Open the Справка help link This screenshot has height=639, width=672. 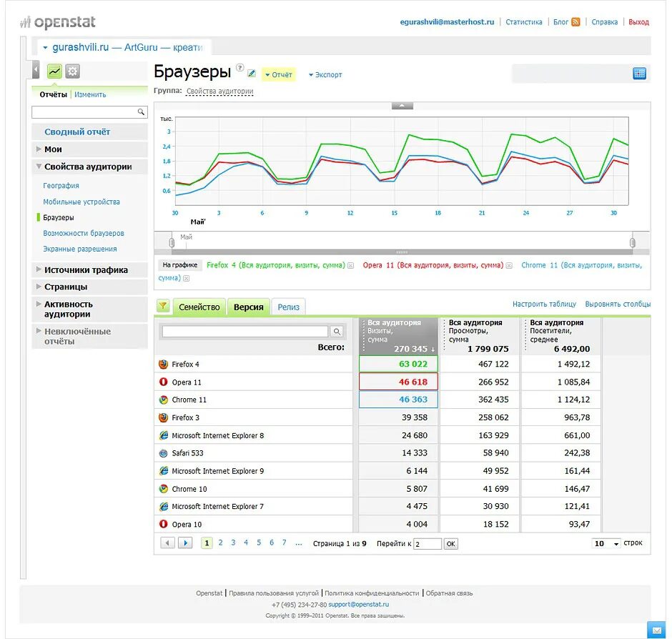tap(605, 22)
